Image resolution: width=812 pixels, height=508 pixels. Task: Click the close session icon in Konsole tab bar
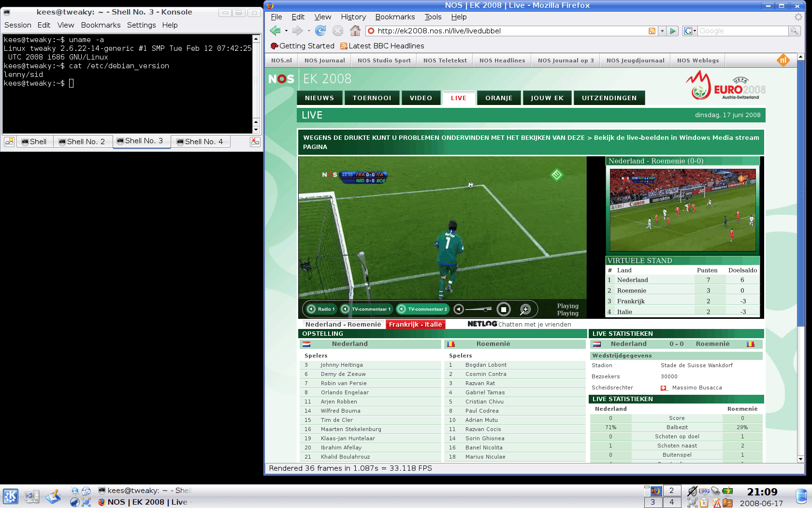(255, 142)
